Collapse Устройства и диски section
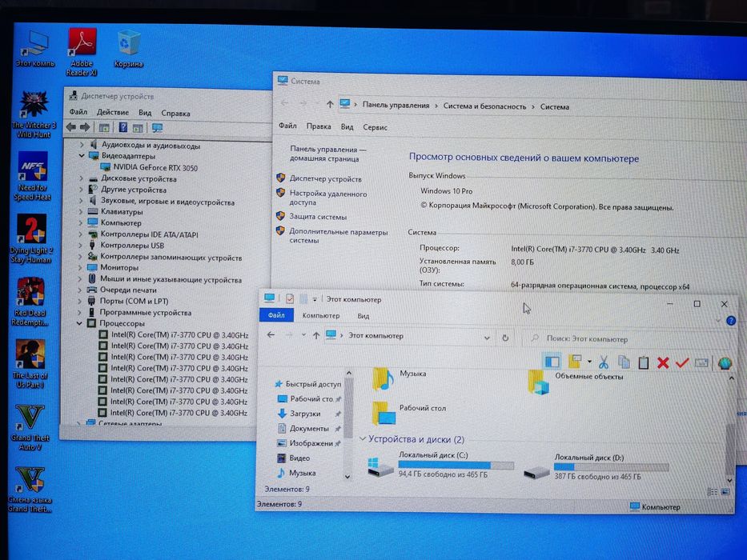747x560 pixels. coord(363,438)
